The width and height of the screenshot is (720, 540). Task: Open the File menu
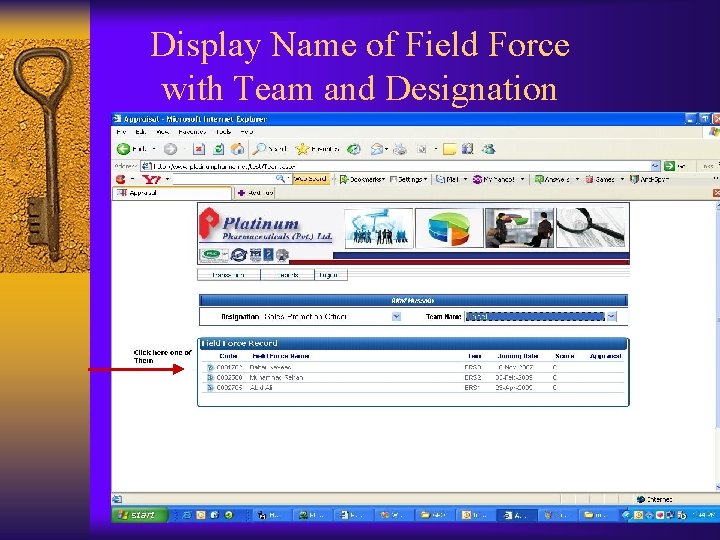point(122,132)
